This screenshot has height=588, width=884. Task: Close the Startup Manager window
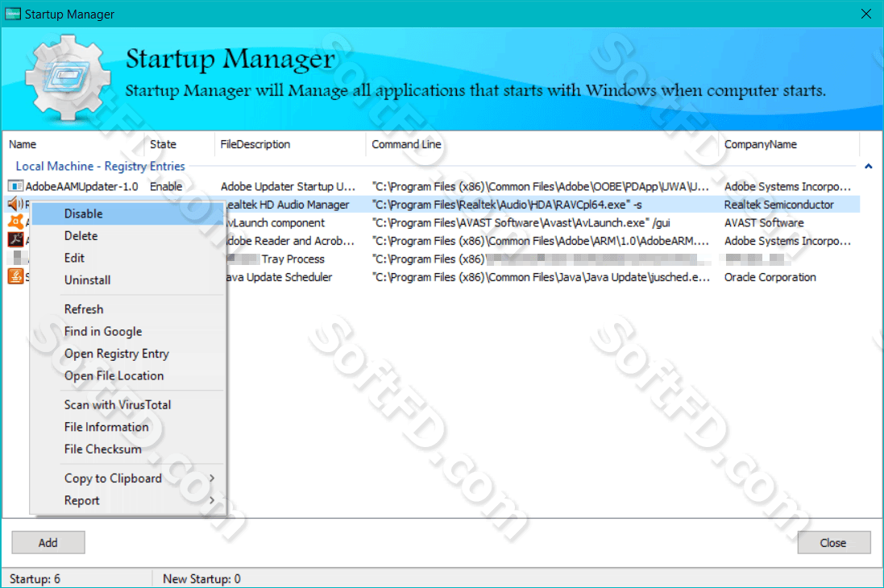866,14
